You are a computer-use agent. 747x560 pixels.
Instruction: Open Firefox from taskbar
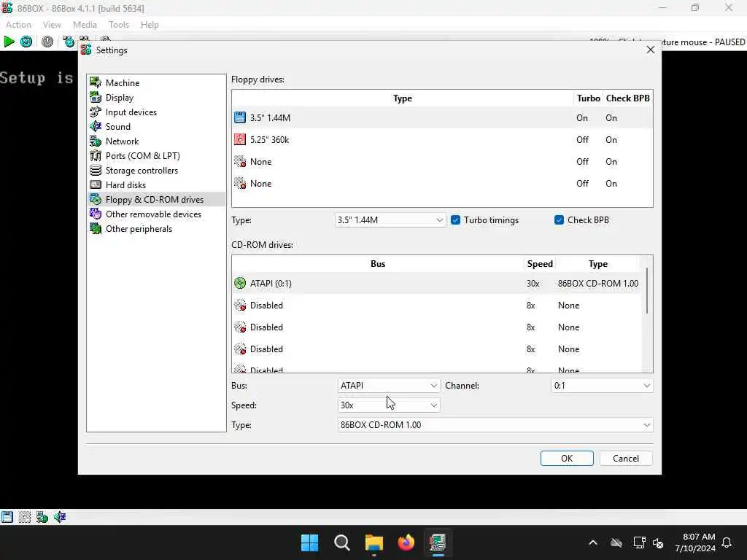406,542
